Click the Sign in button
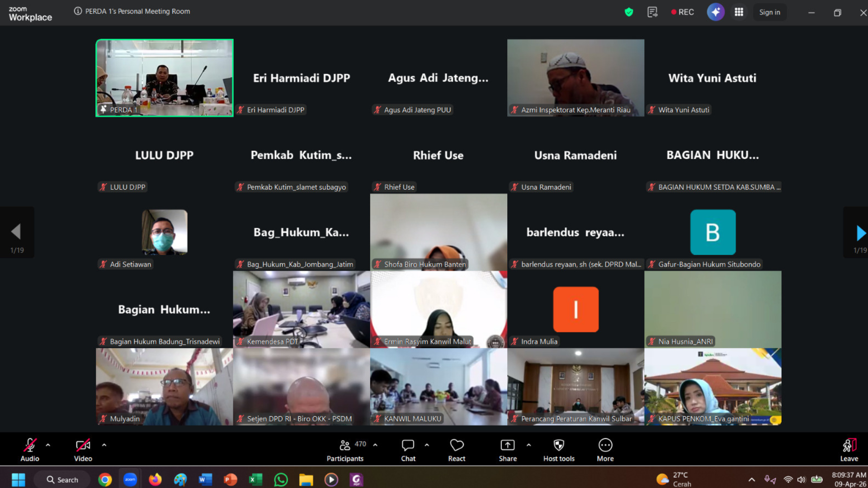Viewport: 868px width, 488px height. (769, 12)
